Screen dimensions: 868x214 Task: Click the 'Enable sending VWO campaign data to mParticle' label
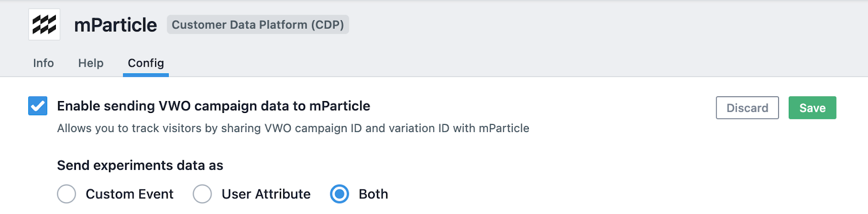tap(214, 106)
